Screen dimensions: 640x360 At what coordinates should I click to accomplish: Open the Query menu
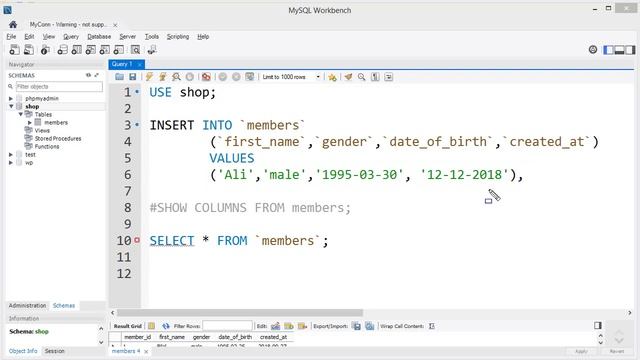[71, 36]
